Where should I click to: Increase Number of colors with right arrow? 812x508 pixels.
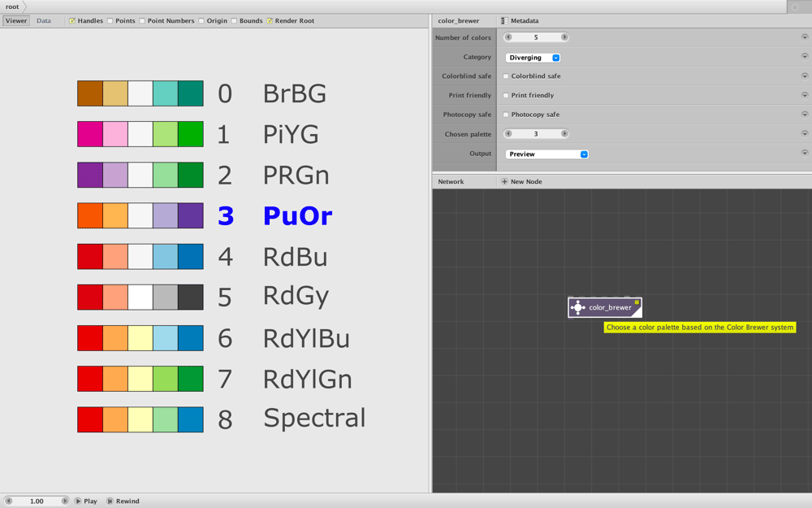(564, 37)
